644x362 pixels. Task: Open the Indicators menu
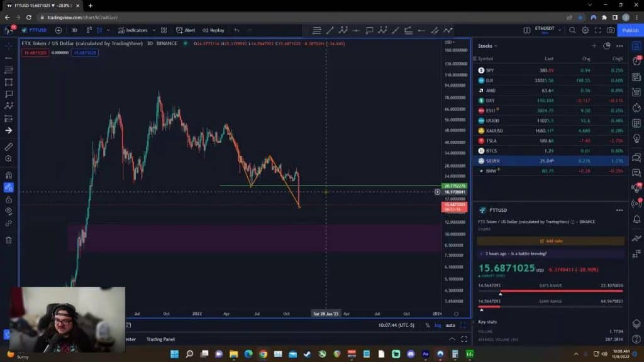[133, 30]
